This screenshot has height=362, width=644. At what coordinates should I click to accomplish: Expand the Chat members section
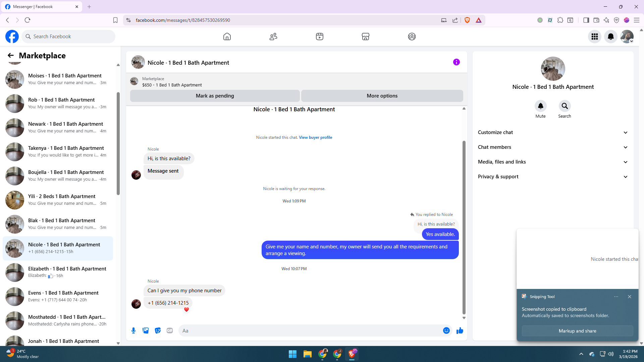(552, 147)
